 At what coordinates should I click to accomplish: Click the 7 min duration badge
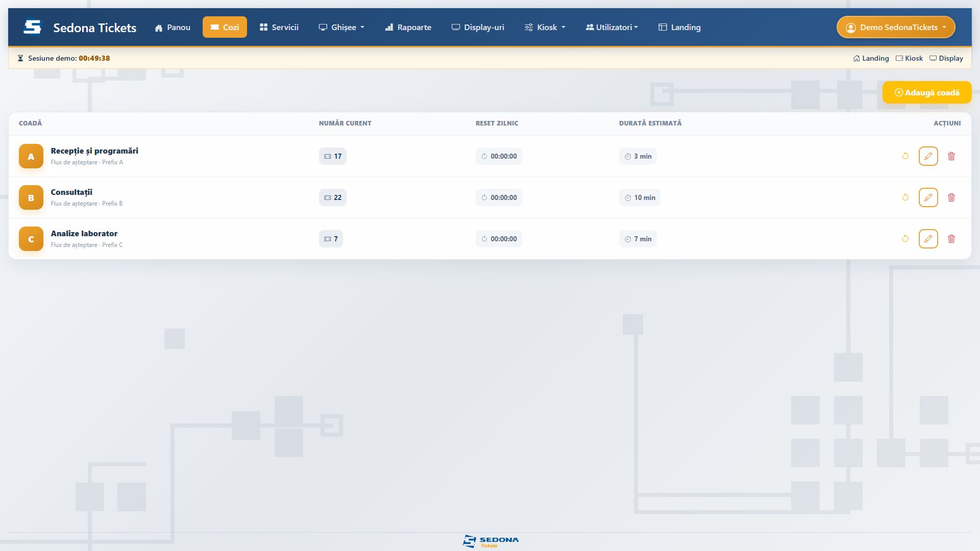point(638,239)
